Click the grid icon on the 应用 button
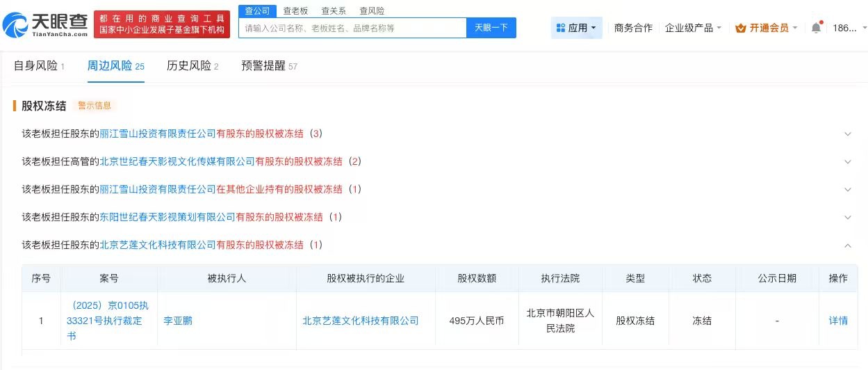868x370 pixels. click(560, 28)
